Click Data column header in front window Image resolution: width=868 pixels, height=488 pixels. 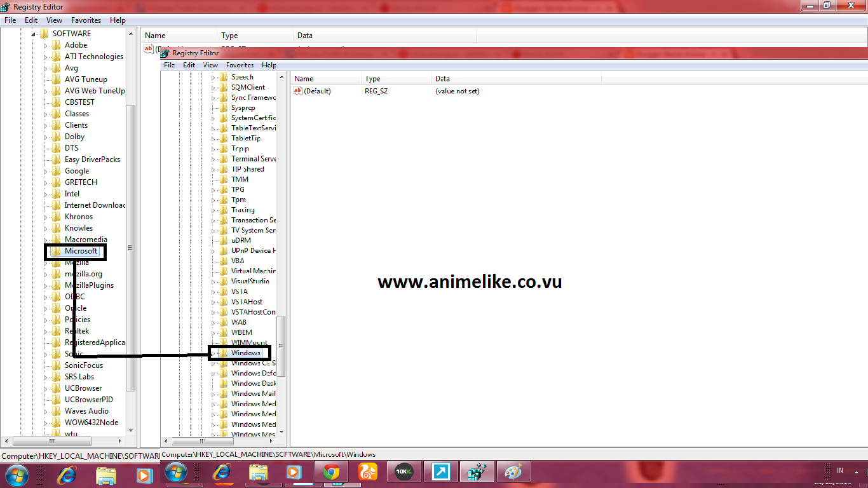[x=517, y=79]
